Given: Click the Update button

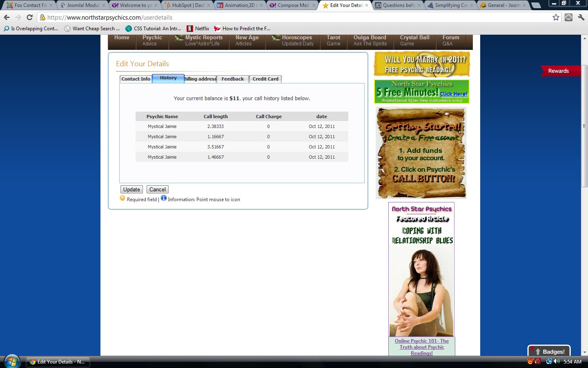Looking at the screenshot, I should 131,189.
